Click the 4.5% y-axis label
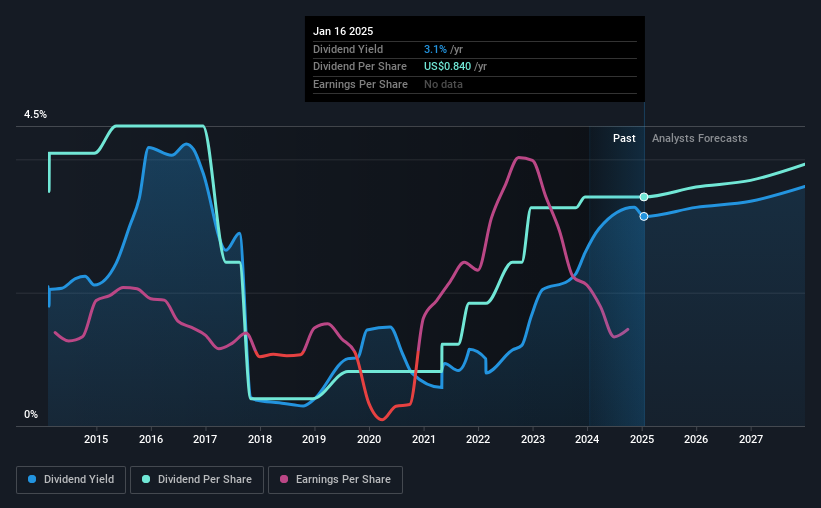The image size is (821, 508). point(36,115)
